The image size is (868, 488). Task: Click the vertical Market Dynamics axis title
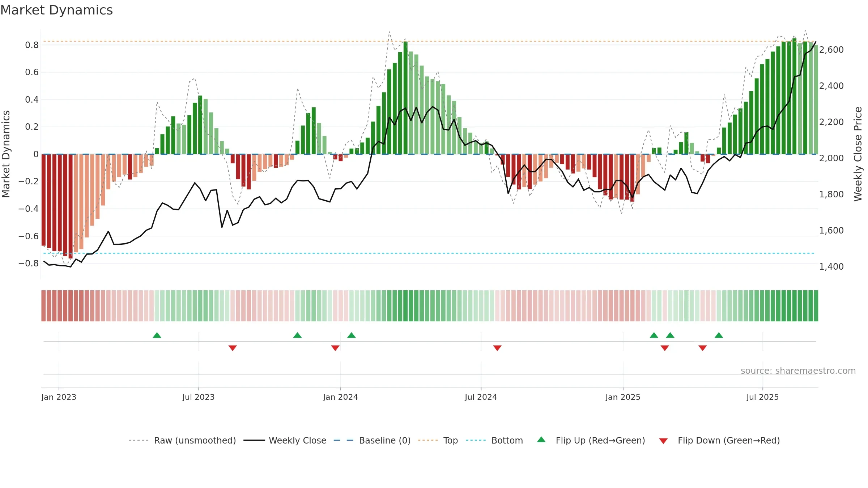6,154
